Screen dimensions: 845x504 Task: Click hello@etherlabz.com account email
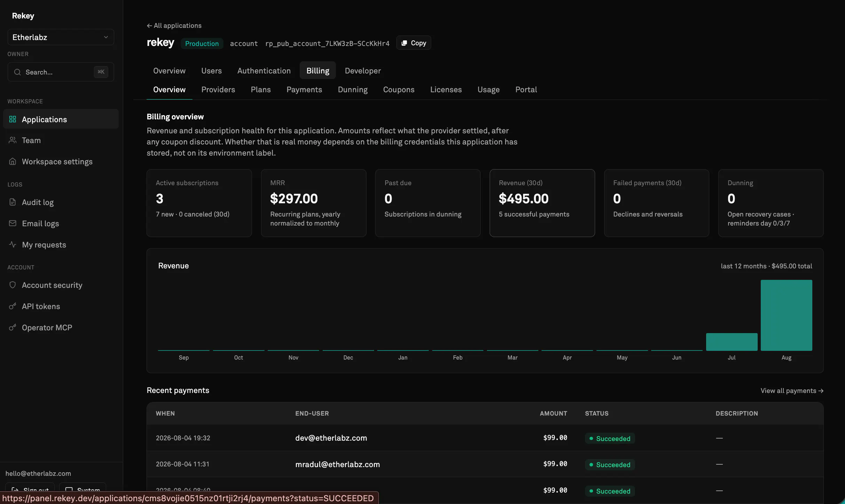coord(38,473)
